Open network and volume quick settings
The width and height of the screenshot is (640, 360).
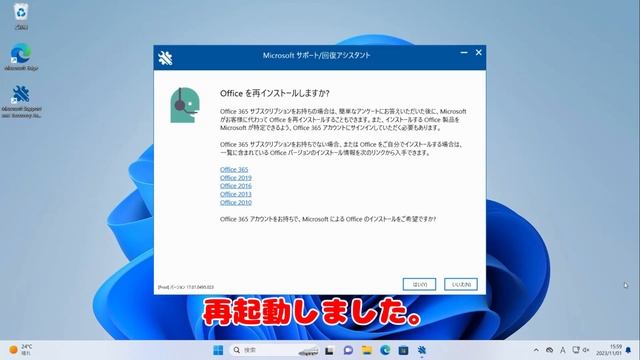(x=580, y=350)
